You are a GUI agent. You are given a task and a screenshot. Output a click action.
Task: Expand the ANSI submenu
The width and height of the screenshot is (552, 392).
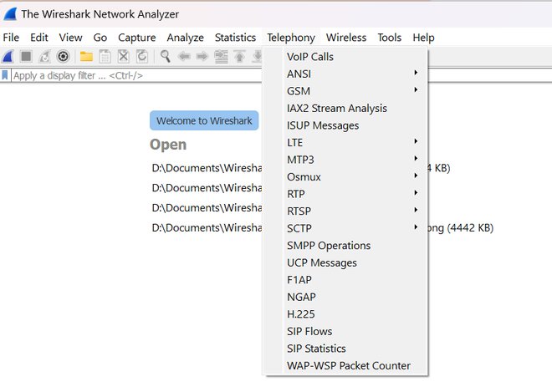[351, 74]
